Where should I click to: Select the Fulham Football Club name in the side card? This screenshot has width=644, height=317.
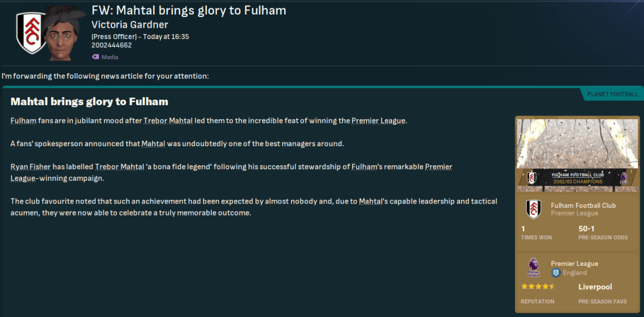pyautogui.click(x=583, y=205)
